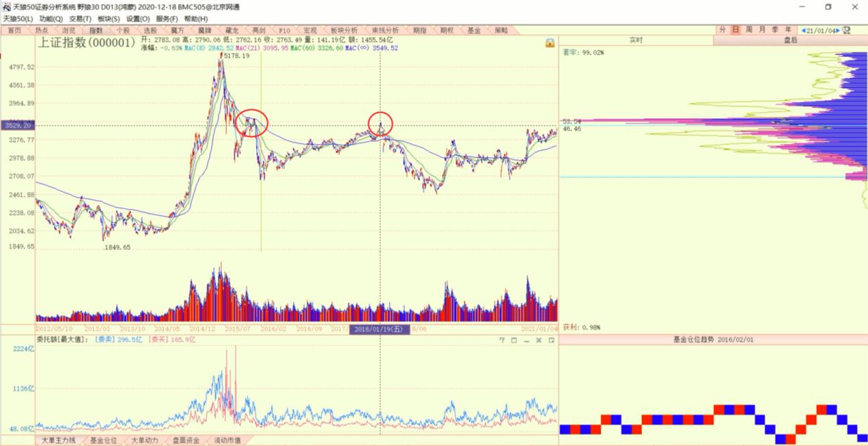
Task: Switch to the 板块分析 tab
Action: pos(344,30)
